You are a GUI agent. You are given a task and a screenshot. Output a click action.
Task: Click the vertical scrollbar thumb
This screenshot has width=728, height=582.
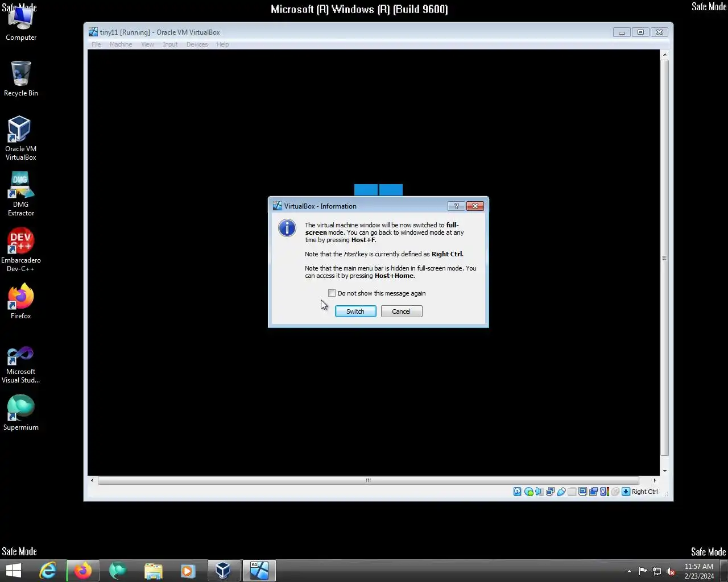click(x=664, y=257)
